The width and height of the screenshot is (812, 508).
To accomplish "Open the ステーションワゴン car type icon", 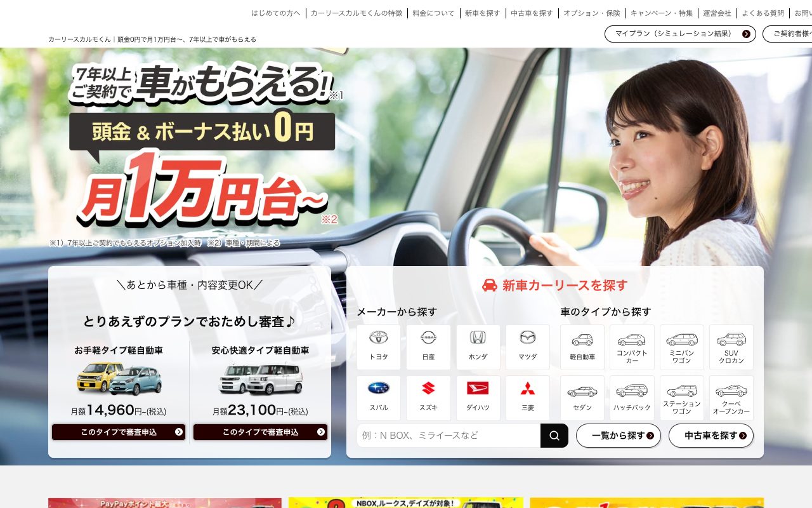I will pyautogui.click(x=682, y=398).
